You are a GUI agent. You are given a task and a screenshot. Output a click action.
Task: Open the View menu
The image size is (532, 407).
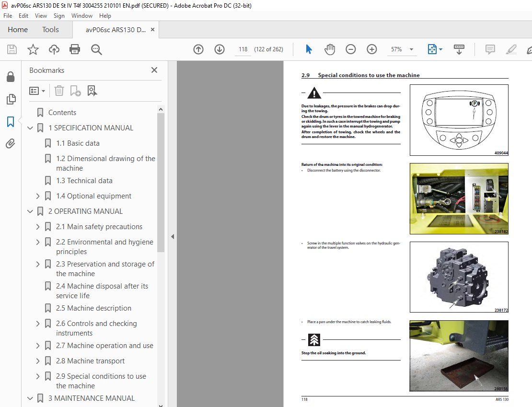[x=41, y=16]
